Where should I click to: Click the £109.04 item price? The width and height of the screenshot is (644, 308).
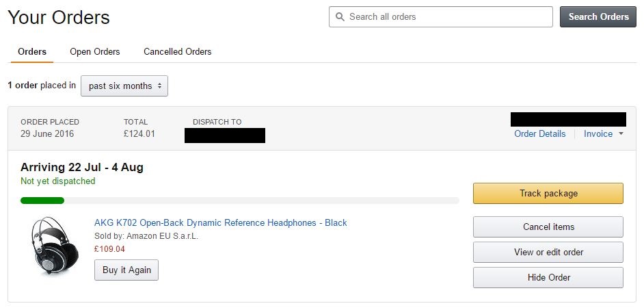coord(109,248)
